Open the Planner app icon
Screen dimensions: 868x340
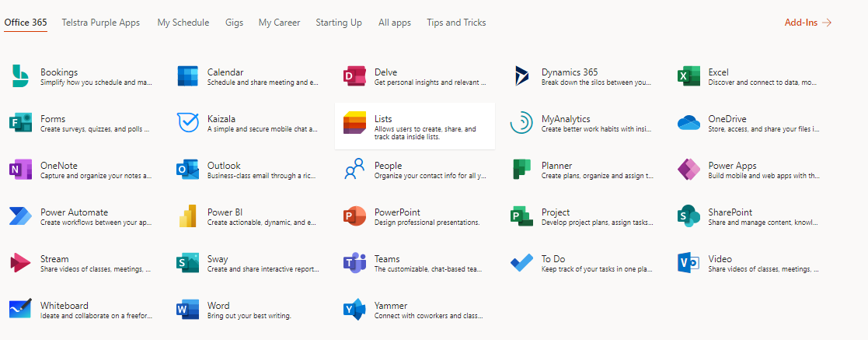(521, 170)
